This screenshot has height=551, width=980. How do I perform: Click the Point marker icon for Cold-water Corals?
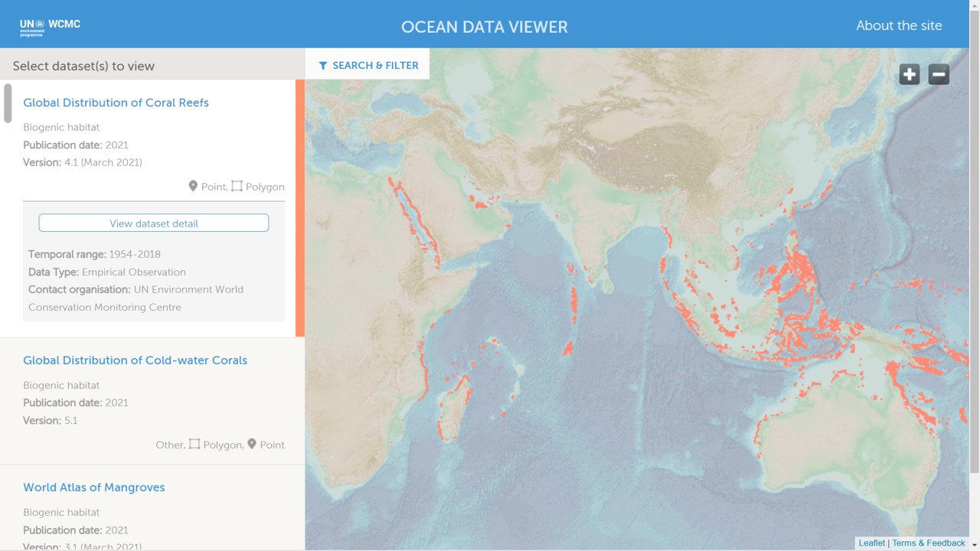coord(252,444)
